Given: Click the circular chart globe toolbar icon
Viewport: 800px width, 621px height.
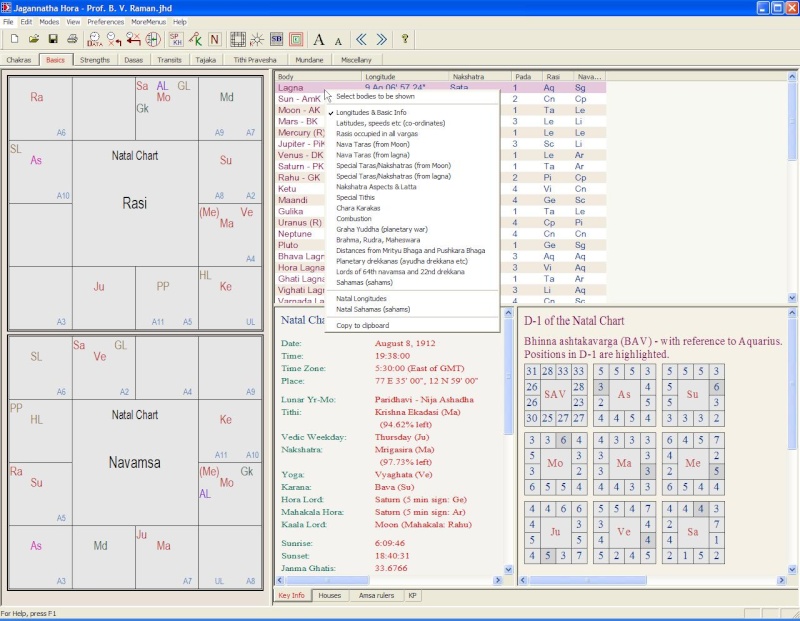Looking at the screenshot, I should click(x=153, y=39).
